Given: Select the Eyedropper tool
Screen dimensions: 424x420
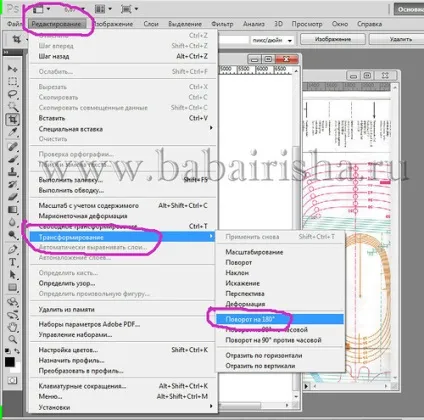Looking at the screenshot, I should [13, 132].
